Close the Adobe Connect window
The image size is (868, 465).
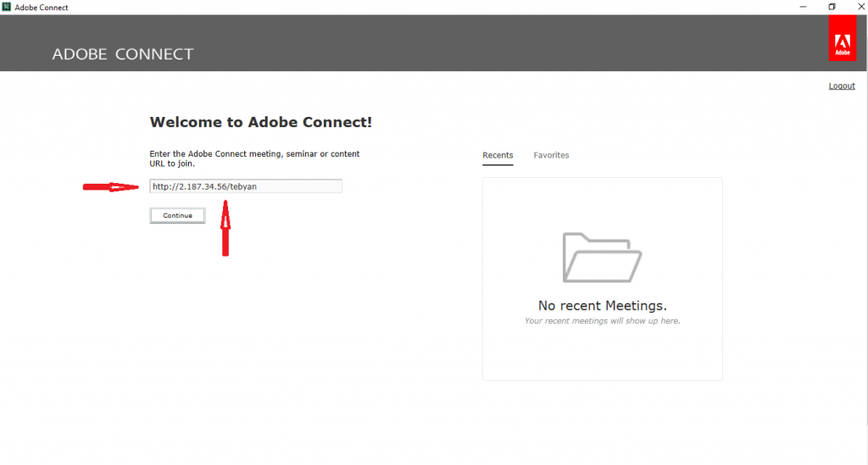pos(861,7)
